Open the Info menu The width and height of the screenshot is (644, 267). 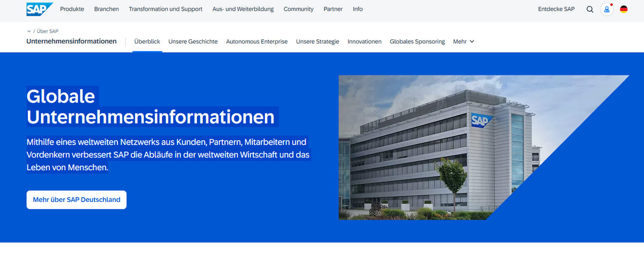[357, 9]
